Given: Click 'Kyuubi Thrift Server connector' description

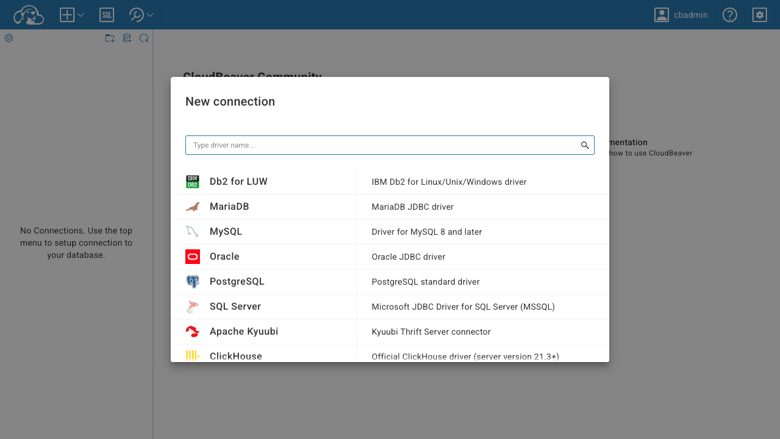Looking at the screenshot, I should pos(431,332).
